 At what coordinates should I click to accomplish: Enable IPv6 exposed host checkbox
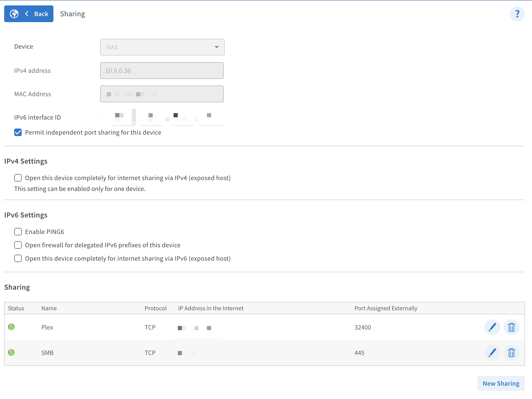(x=18, y=258)
